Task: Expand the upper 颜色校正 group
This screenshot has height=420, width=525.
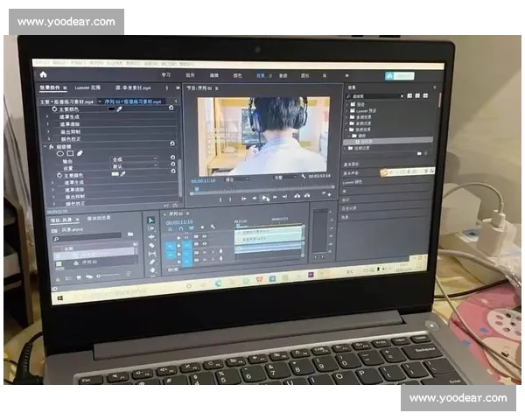Action: click(49, 138)
